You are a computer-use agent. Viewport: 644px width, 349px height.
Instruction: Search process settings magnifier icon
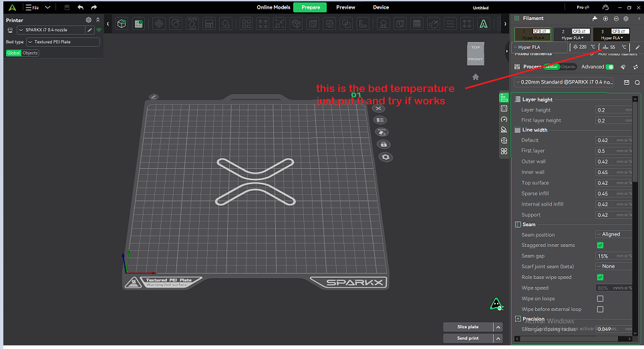click(x=637, y=83)
